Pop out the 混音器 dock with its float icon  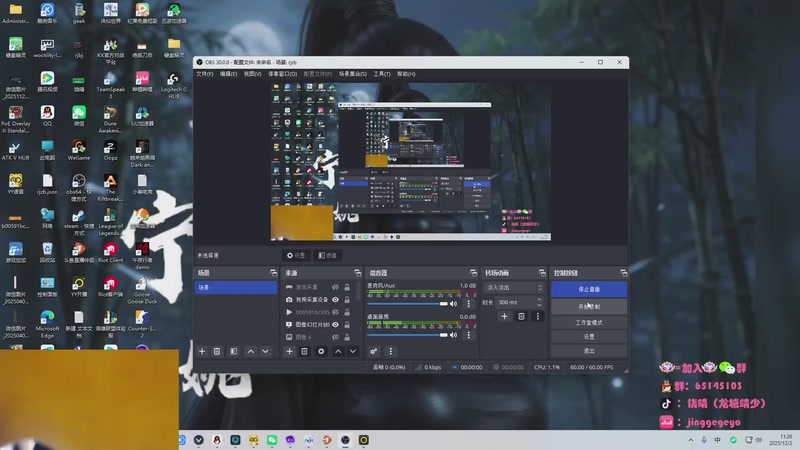click(473, 273)
